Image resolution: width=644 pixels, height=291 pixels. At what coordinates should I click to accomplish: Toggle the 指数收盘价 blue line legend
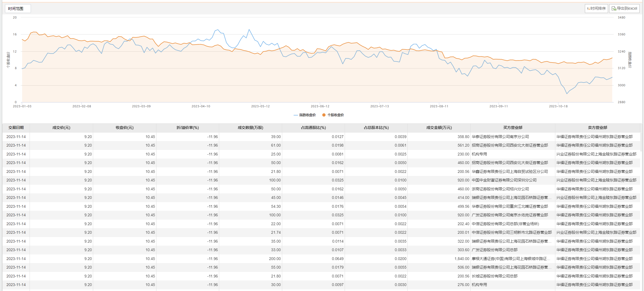[305, 115]
